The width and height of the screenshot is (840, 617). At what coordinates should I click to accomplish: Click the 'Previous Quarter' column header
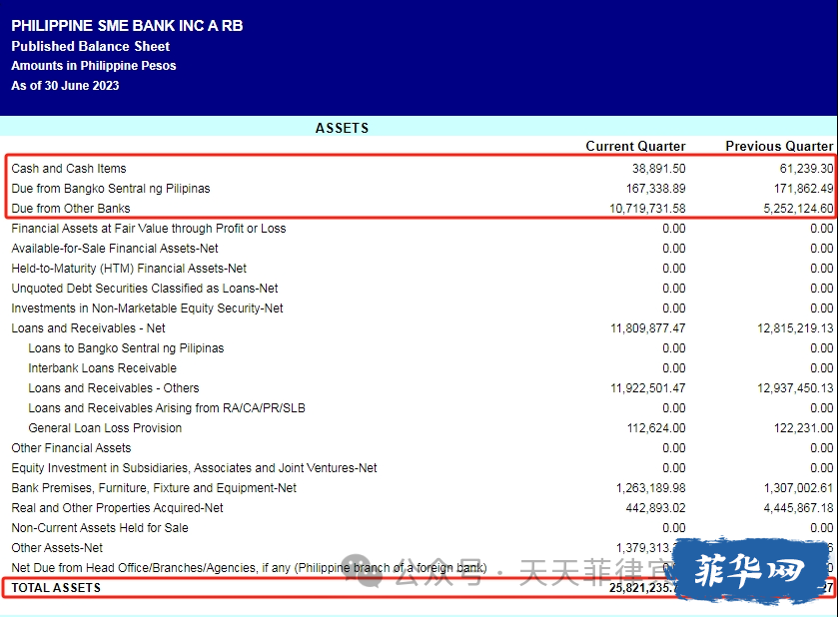pyautogui.click(x=779, y=146)
